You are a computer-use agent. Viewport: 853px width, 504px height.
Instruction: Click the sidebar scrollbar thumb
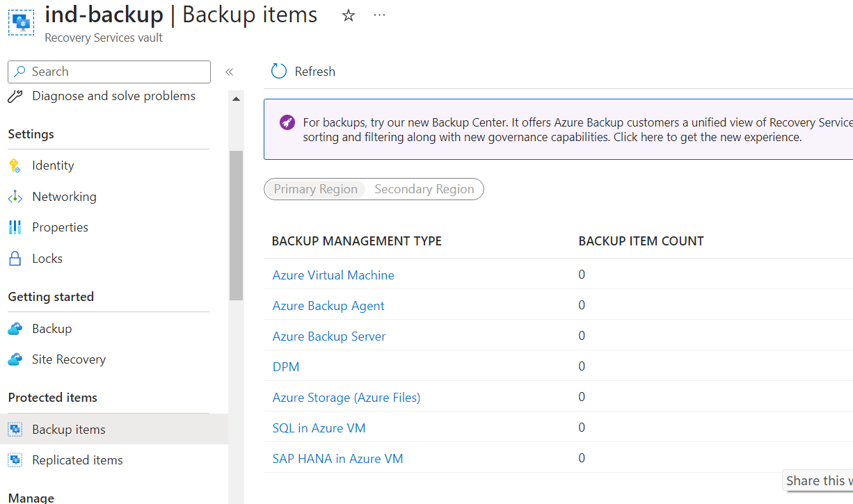click(236, 225)
